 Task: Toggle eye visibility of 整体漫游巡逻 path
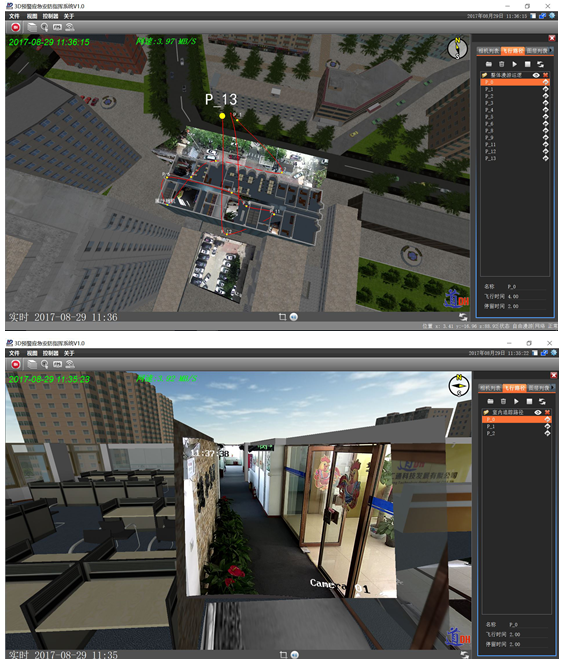(536, 75)
